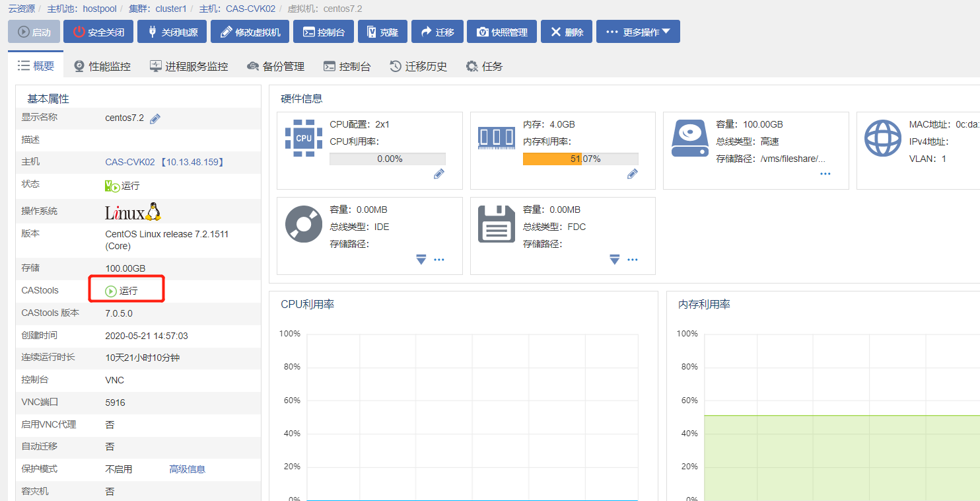Switch to the 性能监控 tab
Screen dimensions: 980x501
point(102,66)
